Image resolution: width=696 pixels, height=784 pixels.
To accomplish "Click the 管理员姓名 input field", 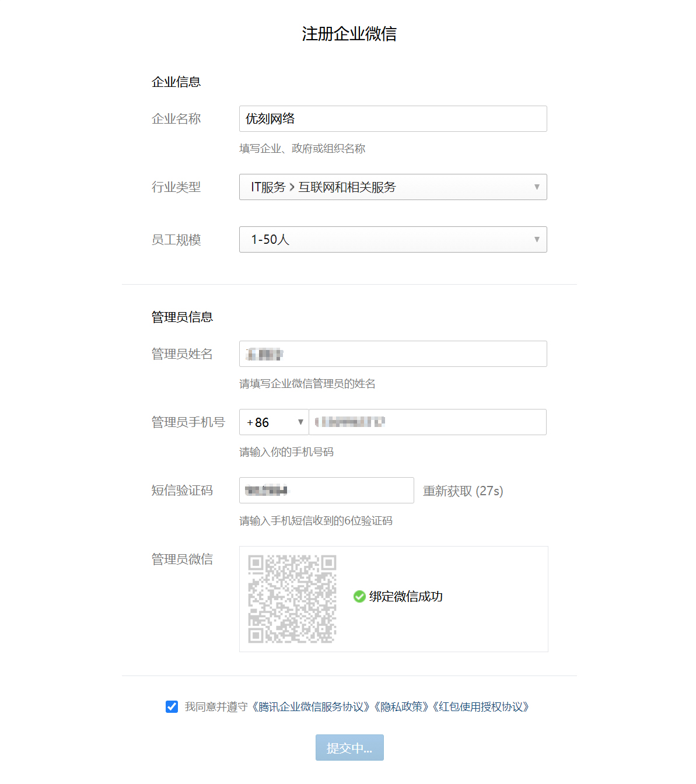I will [393, 353].
